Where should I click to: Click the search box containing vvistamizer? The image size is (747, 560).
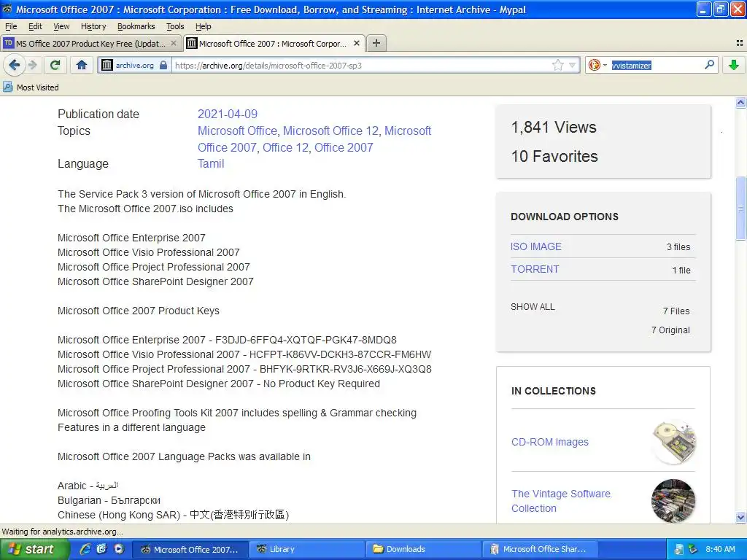coord(657,65)
